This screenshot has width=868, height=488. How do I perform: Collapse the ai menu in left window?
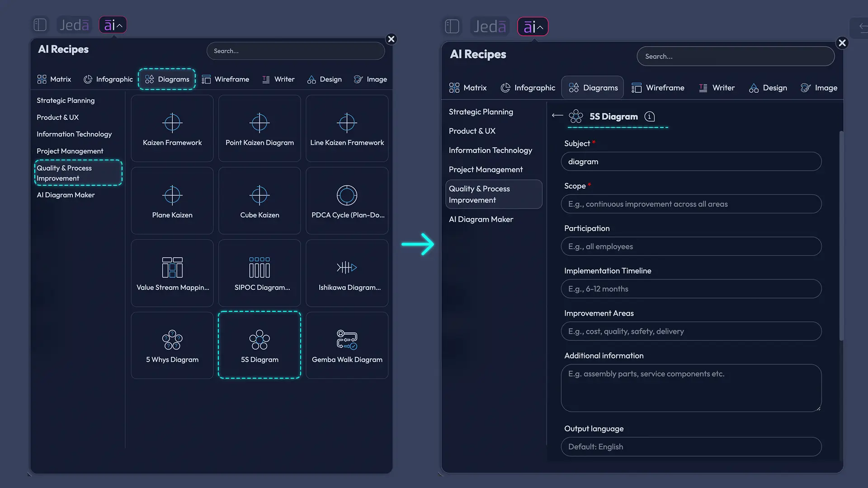[x=113, y=25]
